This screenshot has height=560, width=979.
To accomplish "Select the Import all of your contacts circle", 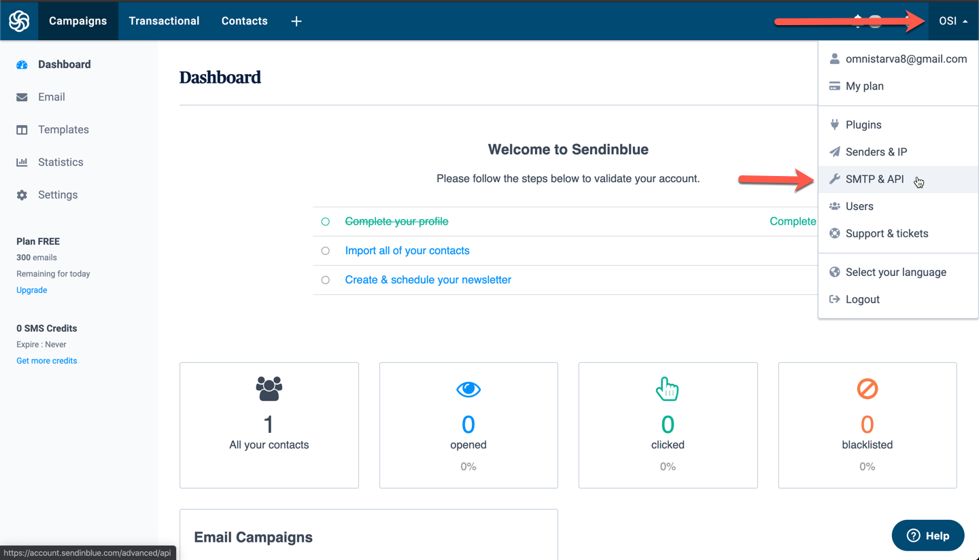I will pos(326,251).
